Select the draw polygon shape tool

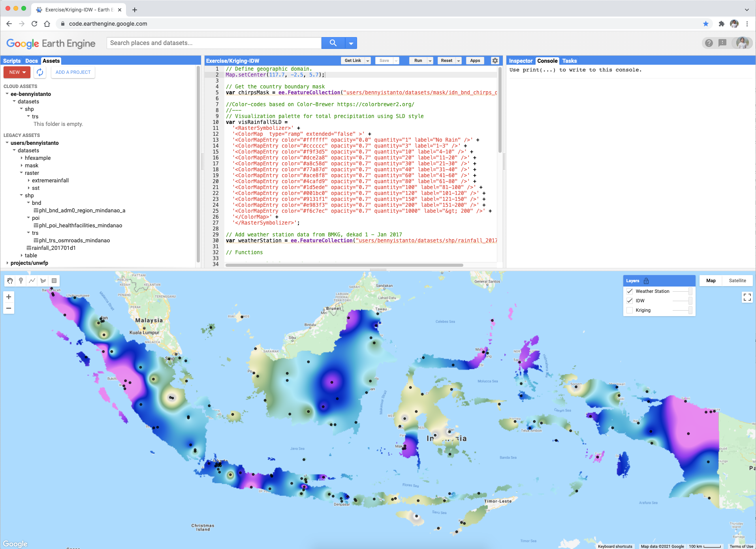pyautogui.click(x=43, y=281)
